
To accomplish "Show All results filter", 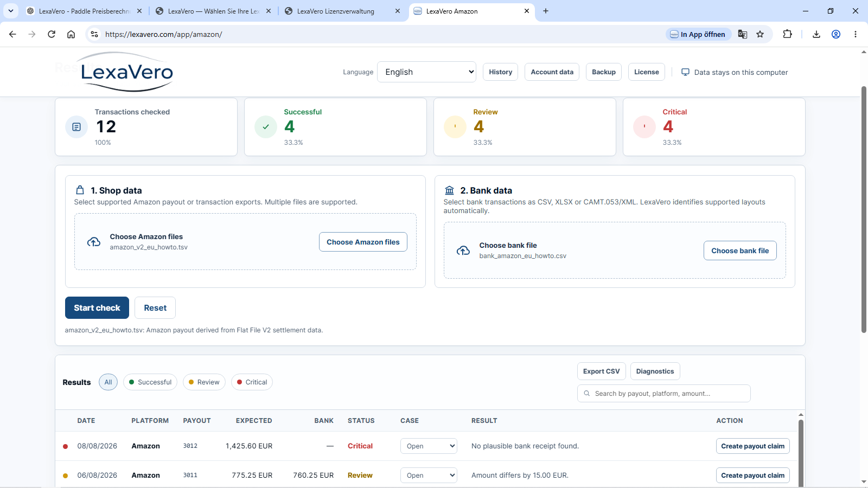I will [108, 382].
